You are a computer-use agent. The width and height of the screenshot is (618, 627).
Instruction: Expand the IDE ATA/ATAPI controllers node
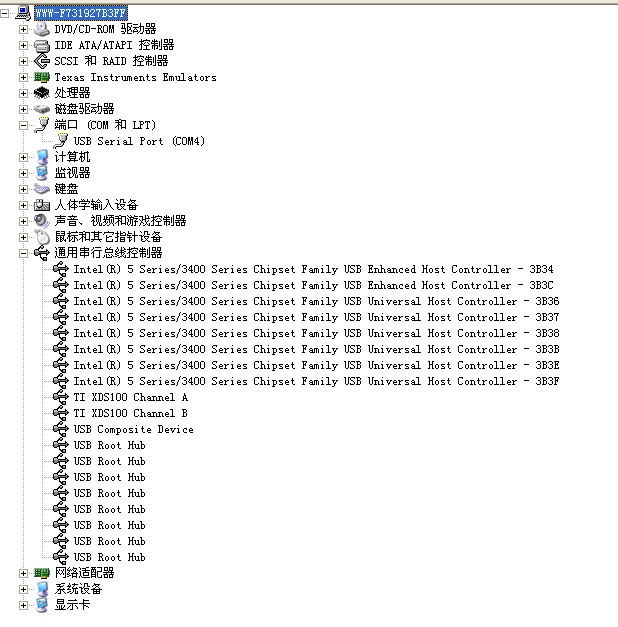tap(23, 45)
